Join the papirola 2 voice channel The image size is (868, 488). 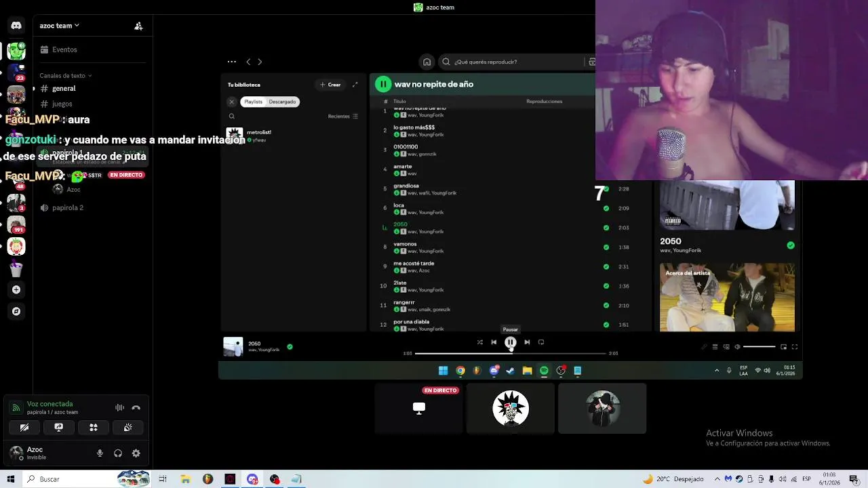coord(62,207)
